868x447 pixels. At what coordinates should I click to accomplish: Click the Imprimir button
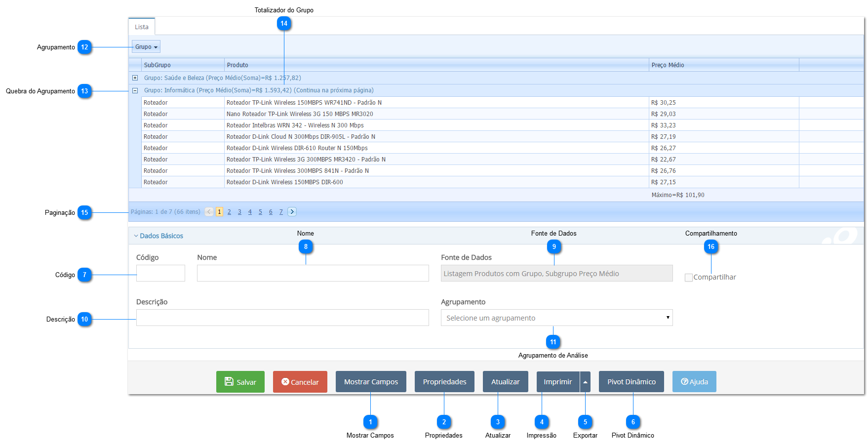pos(558,382)
